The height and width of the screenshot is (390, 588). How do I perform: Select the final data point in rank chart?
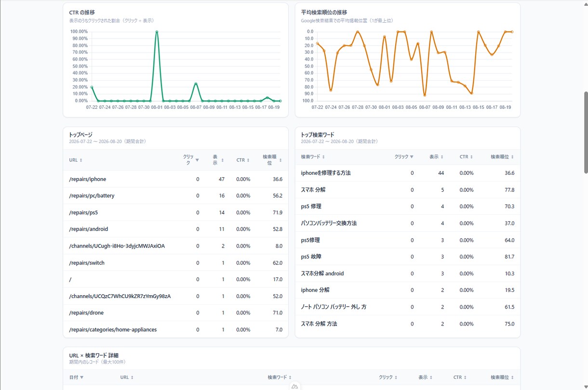512,32
